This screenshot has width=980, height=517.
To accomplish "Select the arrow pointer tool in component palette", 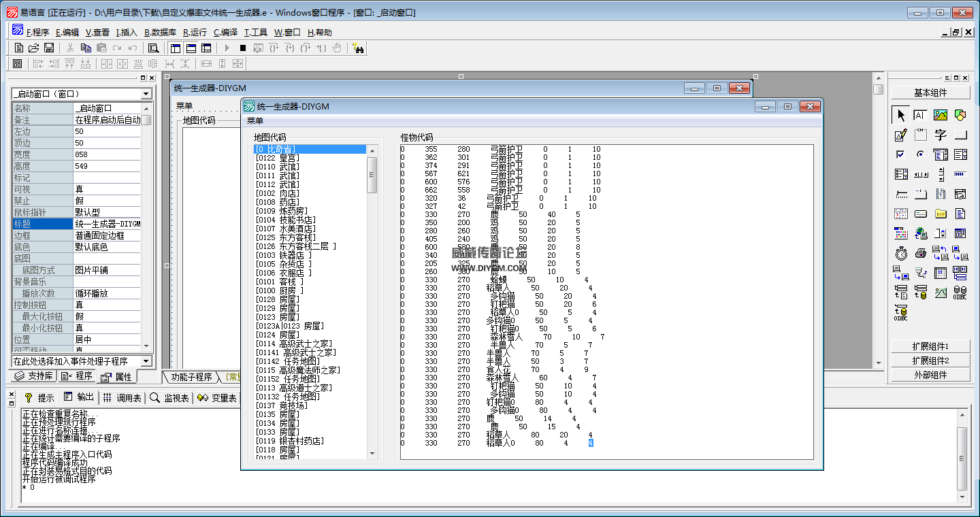I will coord(901,116).
